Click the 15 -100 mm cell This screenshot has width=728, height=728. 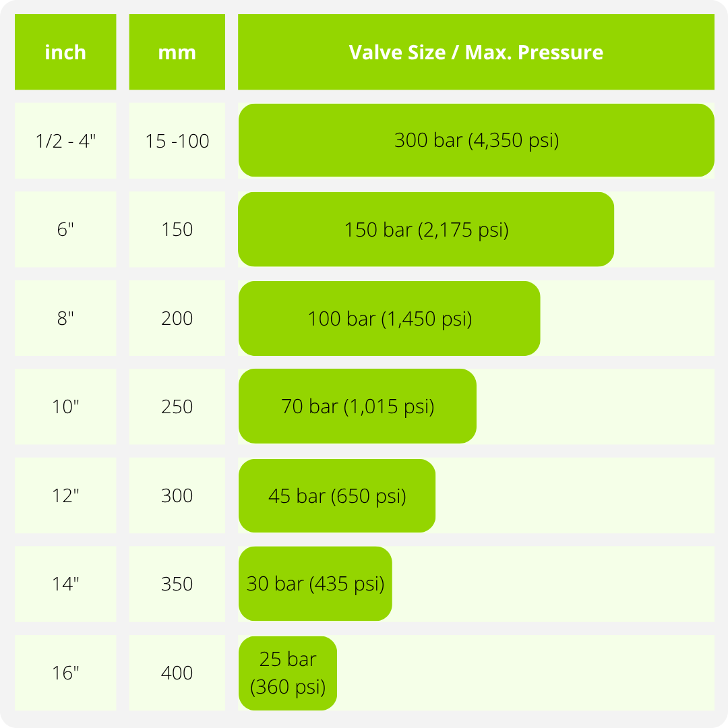pos(177,141)
